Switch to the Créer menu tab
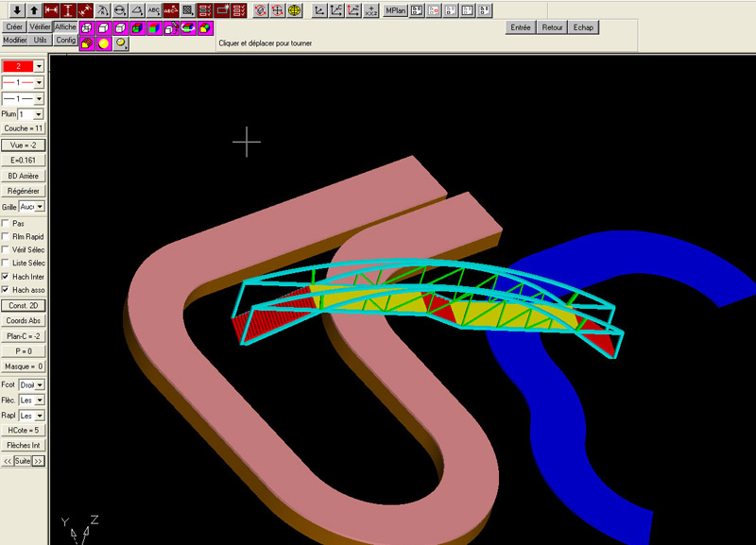Viewport: 756px width, 545px height. (x=14, y=27)
